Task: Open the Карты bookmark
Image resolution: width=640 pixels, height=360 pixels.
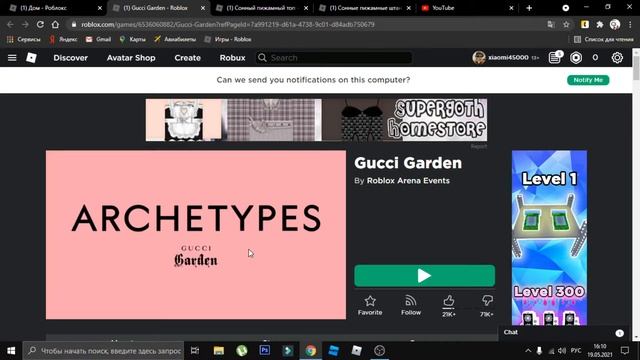Action: coord(132,39)
